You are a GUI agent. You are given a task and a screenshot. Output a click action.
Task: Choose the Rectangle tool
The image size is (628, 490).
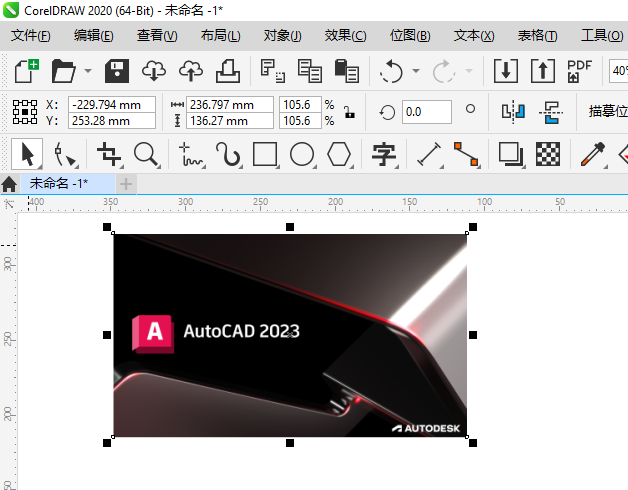[265, 154]
